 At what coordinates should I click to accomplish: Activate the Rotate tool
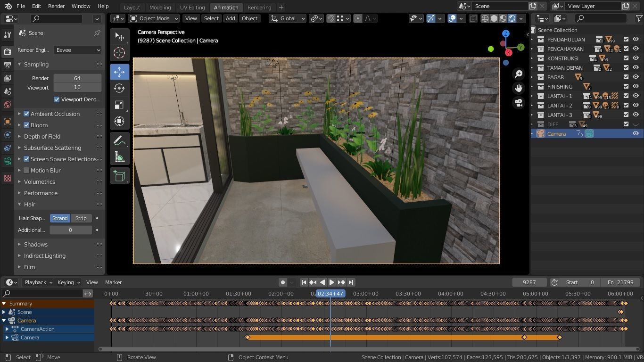pos(119,88)
